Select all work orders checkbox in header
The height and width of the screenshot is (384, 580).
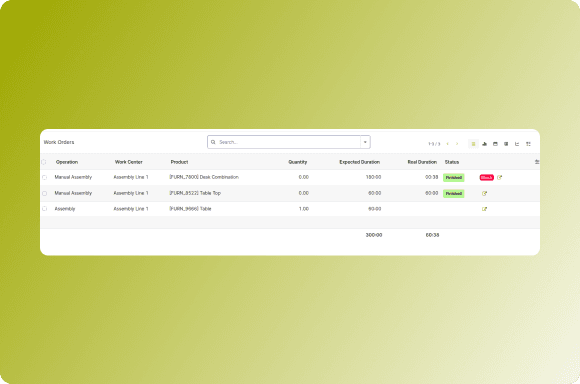pyautogui.click(x=44, y=162)
